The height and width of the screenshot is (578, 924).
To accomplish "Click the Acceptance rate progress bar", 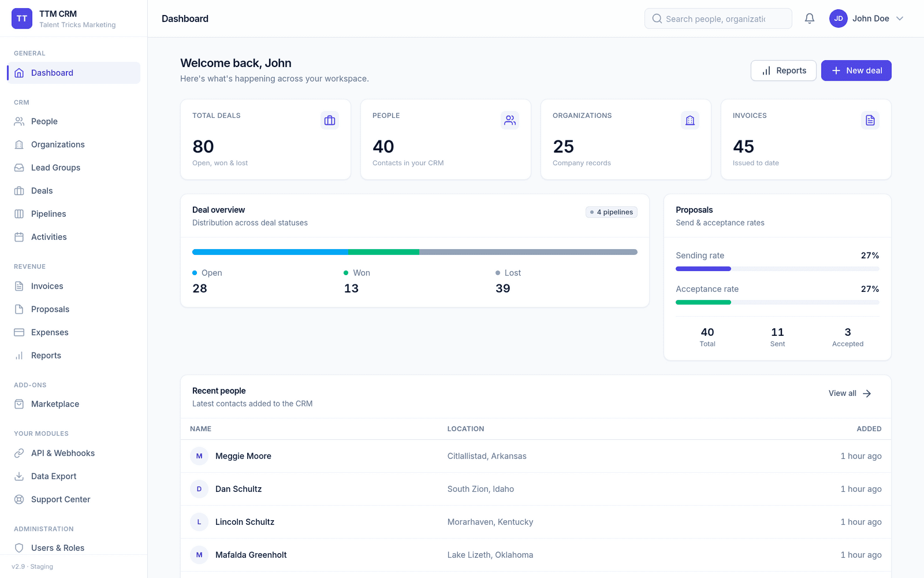I will pos(777,302).
